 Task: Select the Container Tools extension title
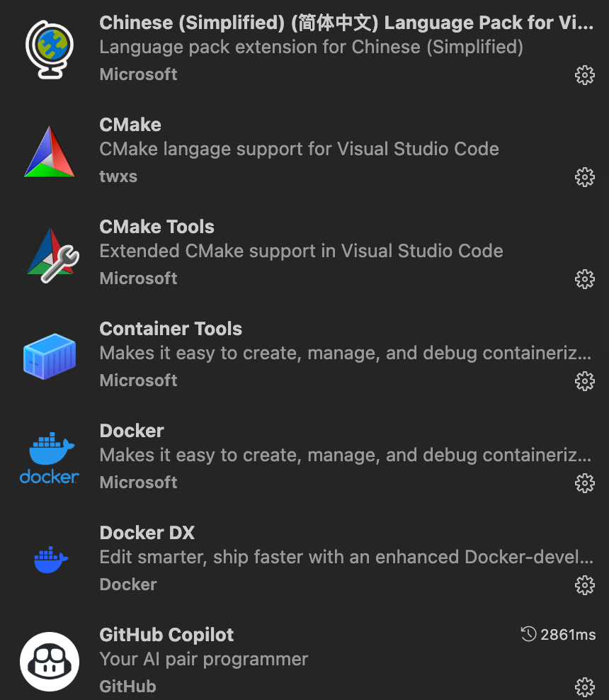pyautogui.click(x=171, y=329)
